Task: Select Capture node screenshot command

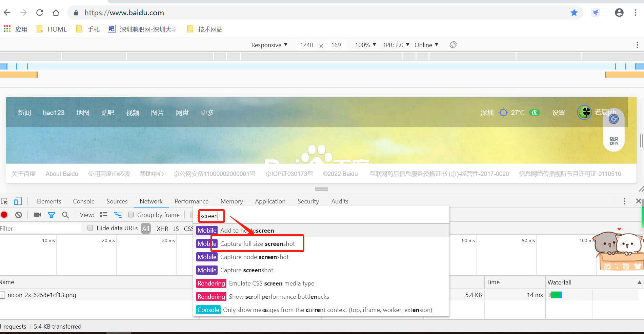Action: [321, 257]
